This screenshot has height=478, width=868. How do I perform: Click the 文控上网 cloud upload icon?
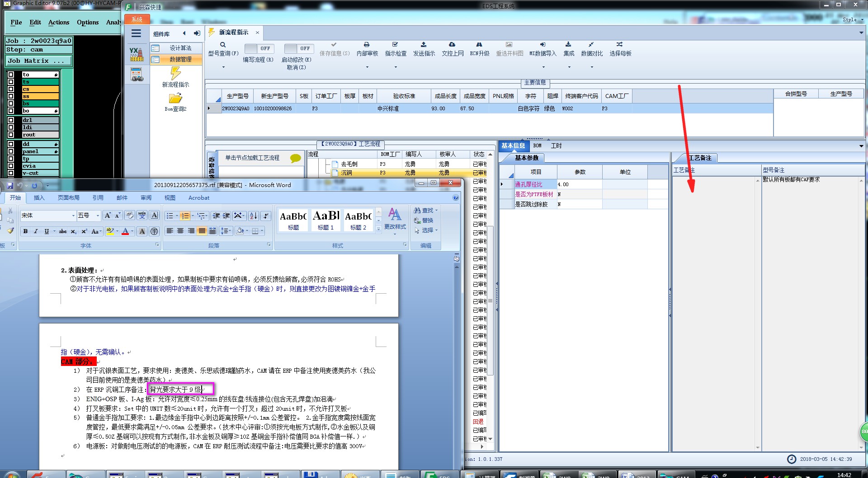(x=452, y=45)
